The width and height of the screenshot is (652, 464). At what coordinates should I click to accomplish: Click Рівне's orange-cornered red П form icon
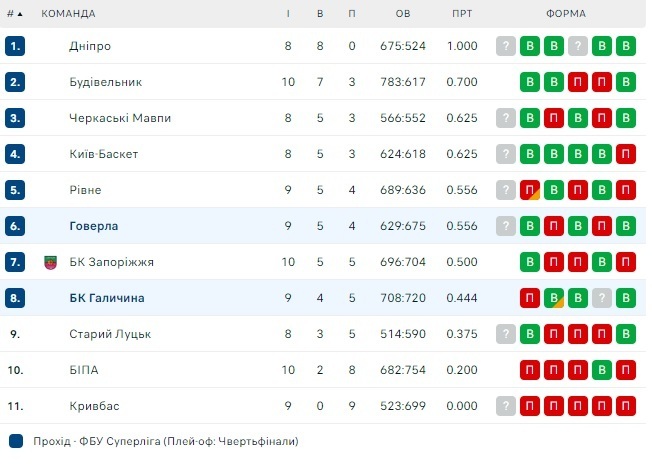pos(530,190)
